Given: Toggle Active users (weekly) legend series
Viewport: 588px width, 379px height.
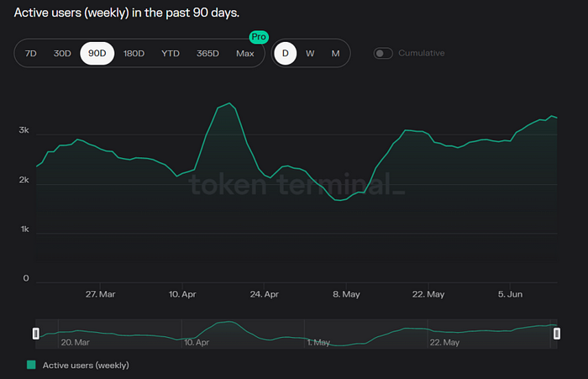Looking at the screenshot, I should tap(86, 366).
